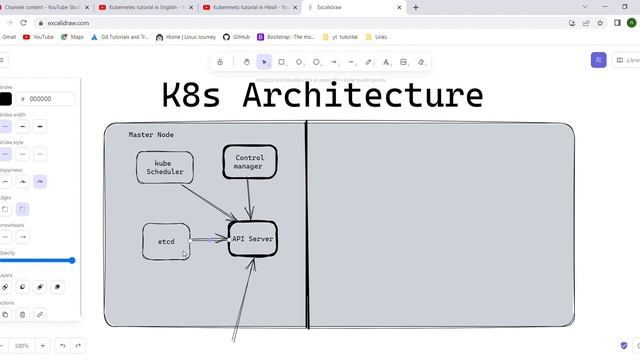
Task: Pick the freehand Draw pencil tool
Action: pos(369,62)
